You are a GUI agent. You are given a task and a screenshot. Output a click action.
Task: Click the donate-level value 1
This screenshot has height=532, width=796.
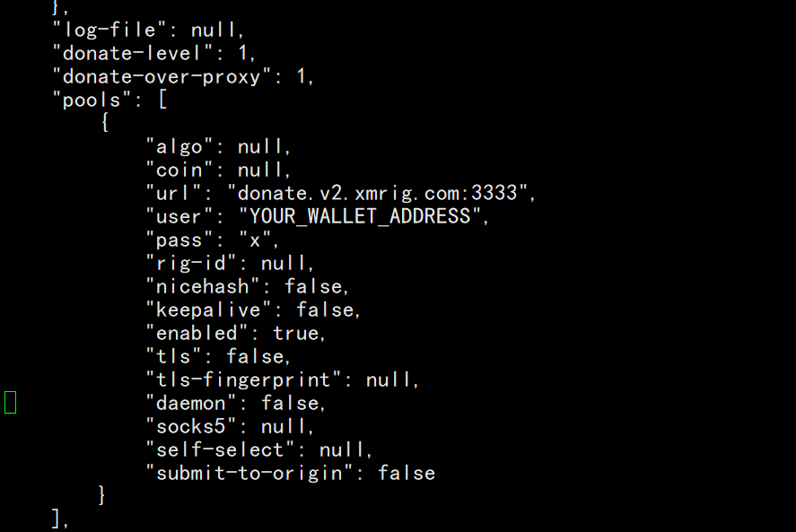242,53
